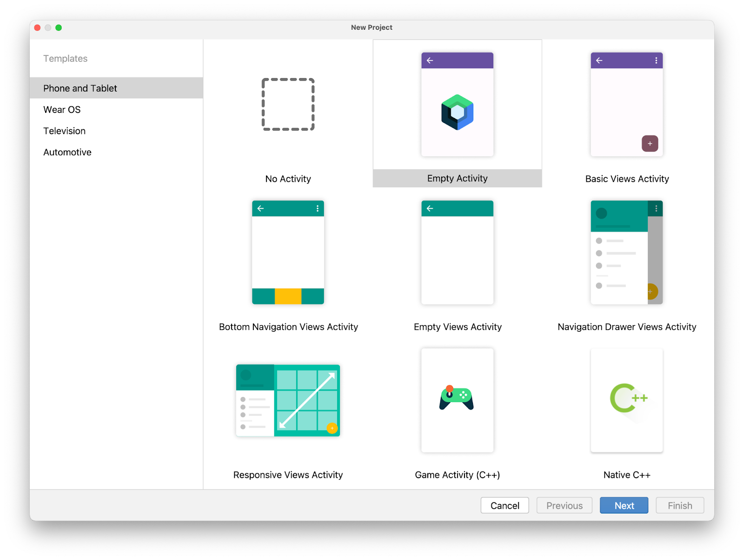Viewport: 744px width, 560px height.
Task: Switch to the Wear OS category
Action: 62,109
